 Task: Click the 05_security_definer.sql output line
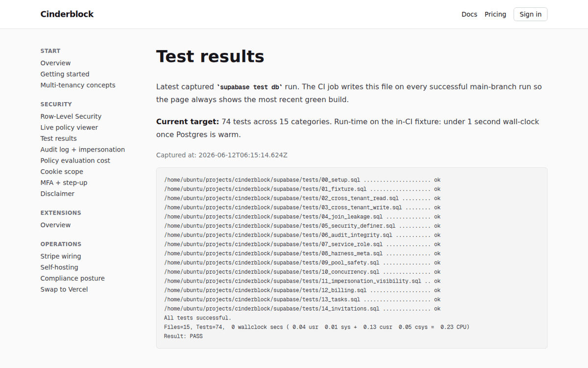(302, 226)
